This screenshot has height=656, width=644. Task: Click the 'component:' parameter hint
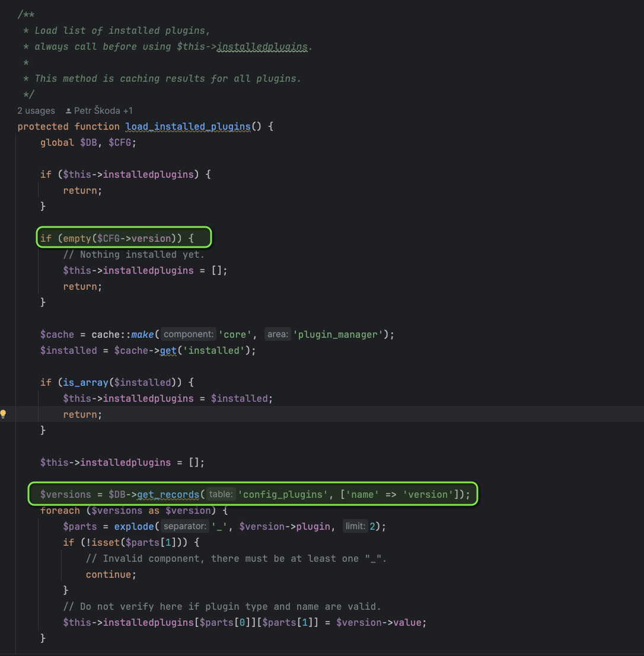coord(189,334)
